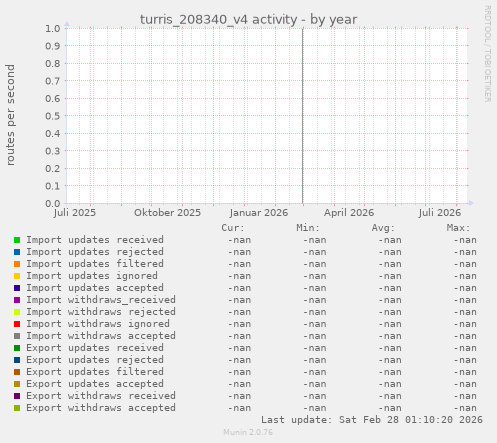
Task: Select the 'Export withdraws received' legend label
Action: click(101, 396)
